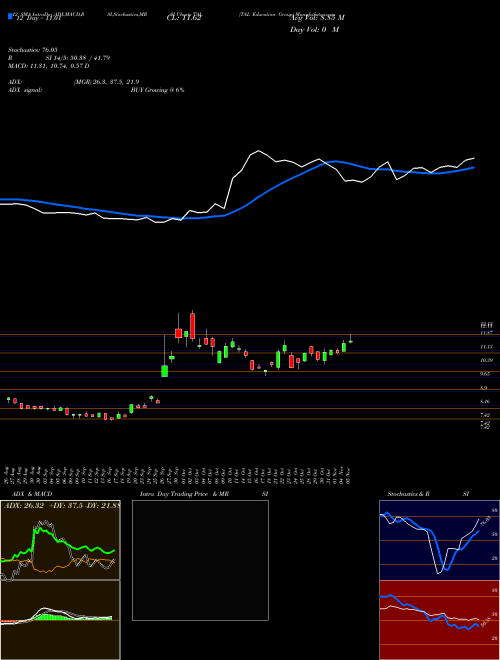
Task: Open the empty intraday trading price panel
Action: click(x=200, y=560)
